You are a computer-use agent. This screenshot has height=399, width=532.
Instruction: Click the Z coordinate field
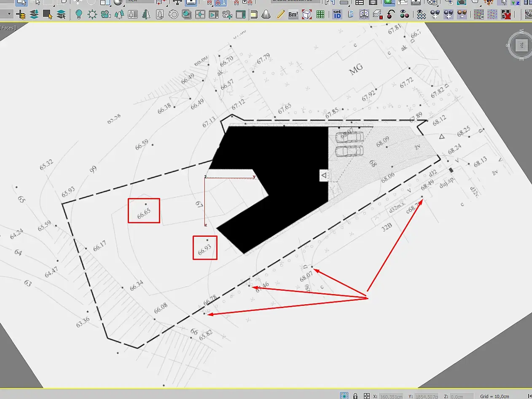click(x=462, y=396)
